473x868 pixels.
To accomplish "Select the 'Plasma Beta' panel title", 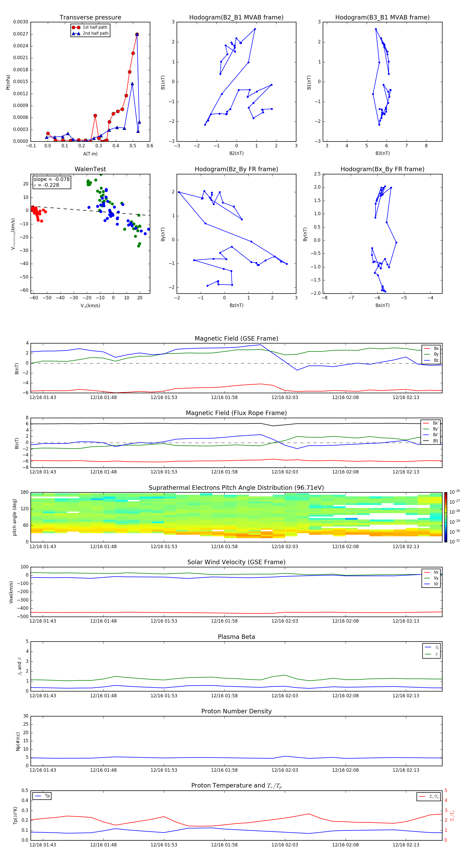I will pyautogui.click(x=236, y=637).
